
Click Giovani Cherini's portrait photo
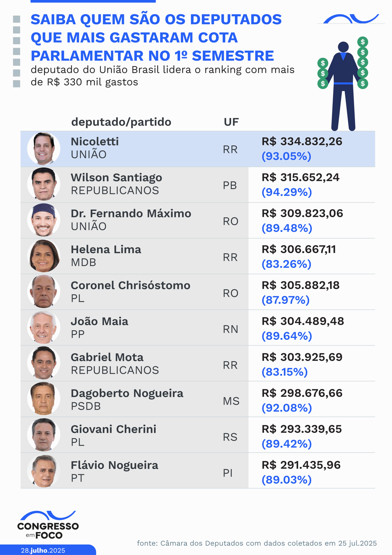click(44, 435)
